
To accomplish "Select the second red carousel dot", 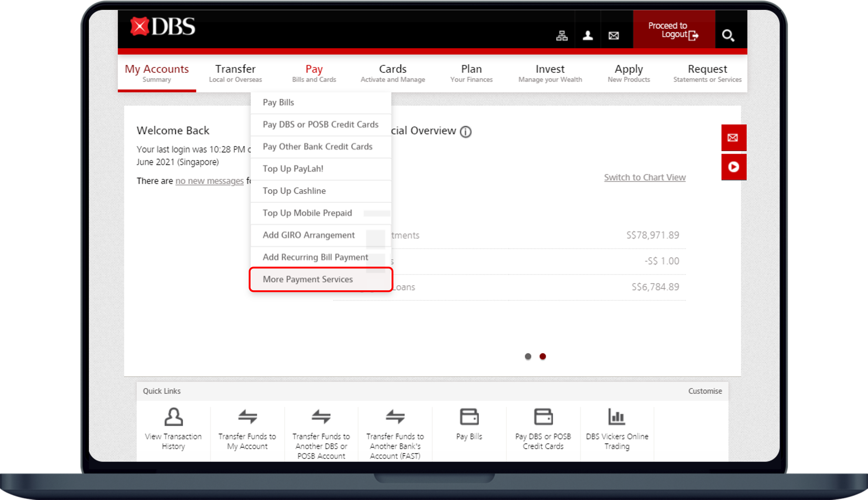I will point(542,356).
